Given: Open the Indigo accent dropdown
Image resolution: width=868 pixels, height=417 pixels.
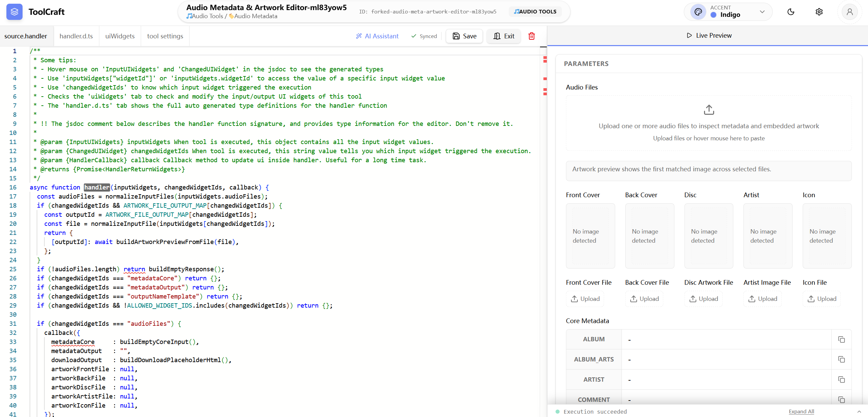Looking at the screenshot, I should click(x=762, y=12).
